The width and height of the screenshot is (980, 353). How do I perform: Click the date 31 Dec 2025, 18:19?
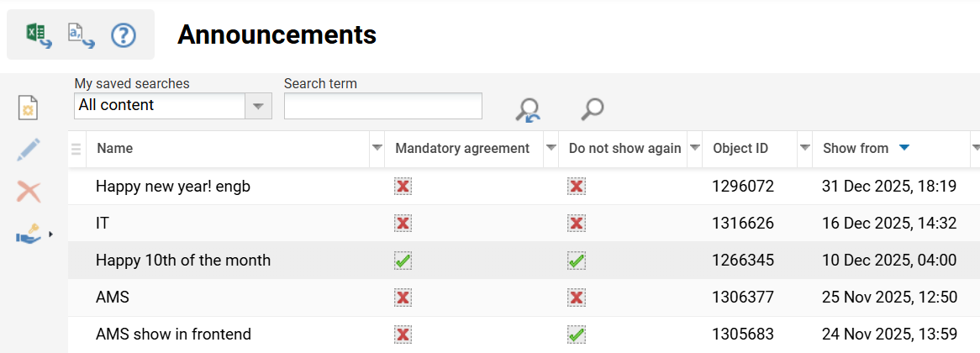(890, 187)
